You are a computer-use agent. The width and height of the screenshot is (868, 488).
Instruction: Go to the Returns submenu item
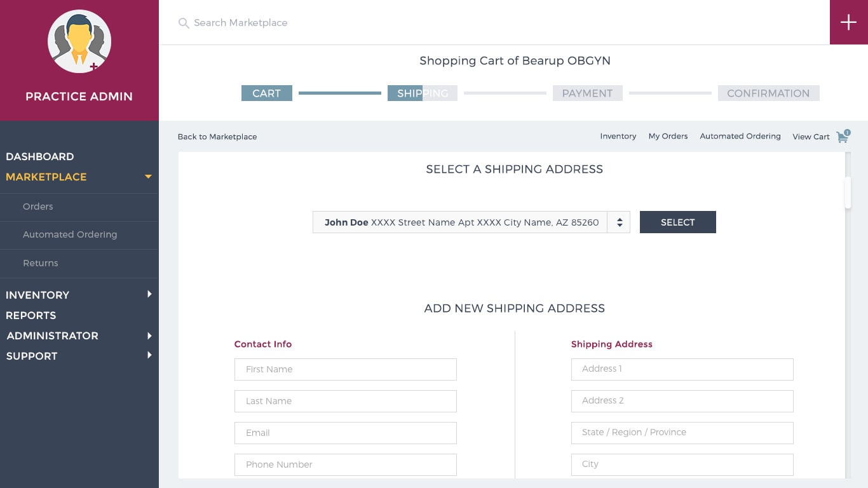pyautogui.click(x=41, y=263)
